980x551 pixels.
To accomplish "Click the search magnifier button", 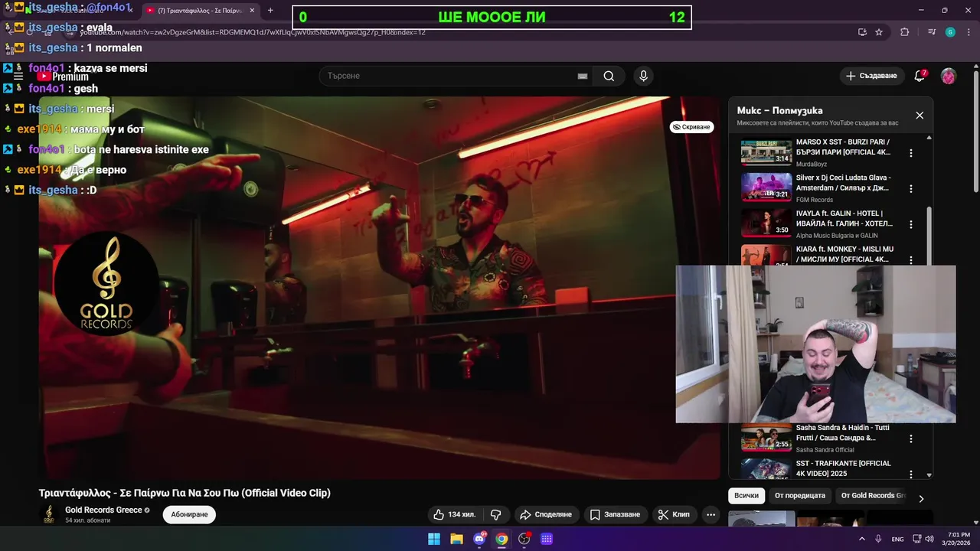I will [609, 76].
